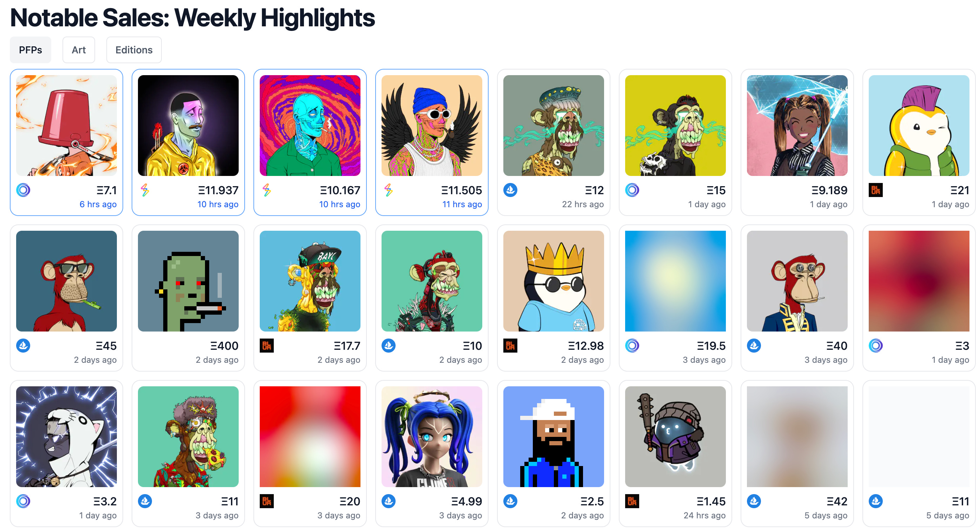Click the lightning bolt icon beside Ξ11.937
The image size is (980, 531).
(145, 190)
